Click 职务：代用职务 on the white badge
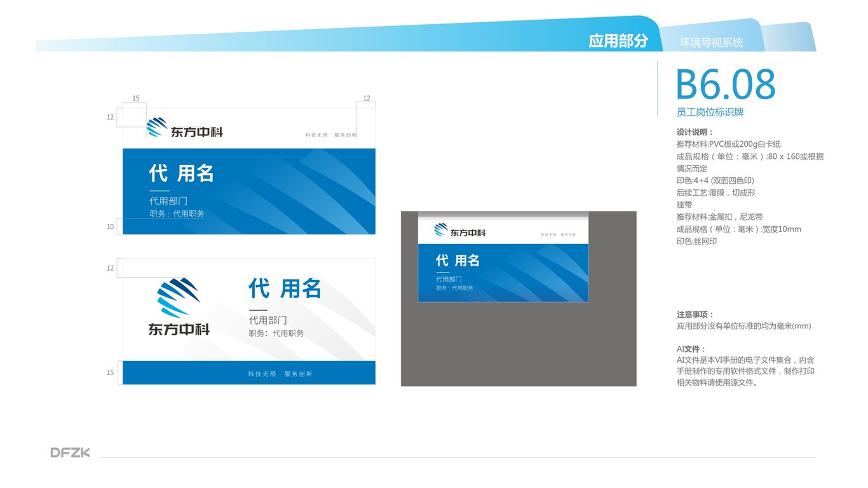This screenshot has width=868, height=488. click(276, 333)
